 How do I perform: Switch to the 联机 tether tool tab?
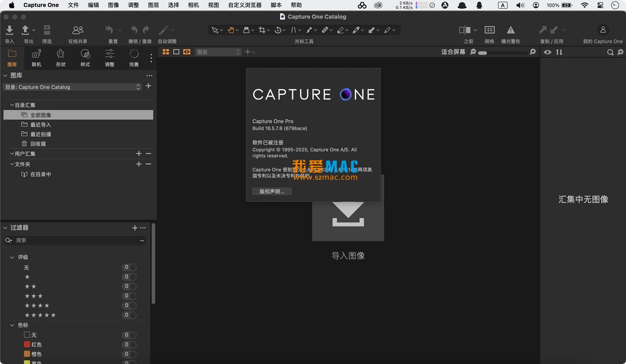pyautogui.click(x=36, y=58)
